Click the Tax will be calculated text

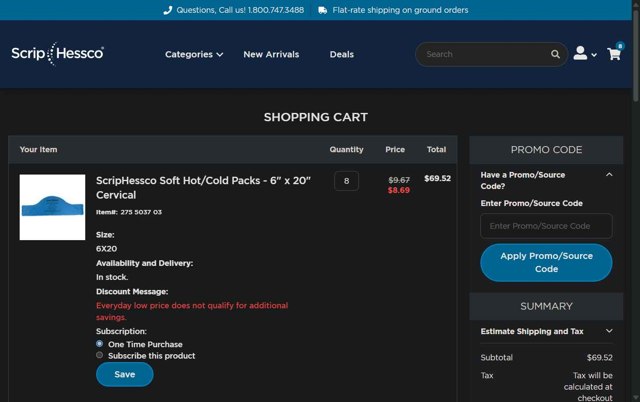click(588, 386)
